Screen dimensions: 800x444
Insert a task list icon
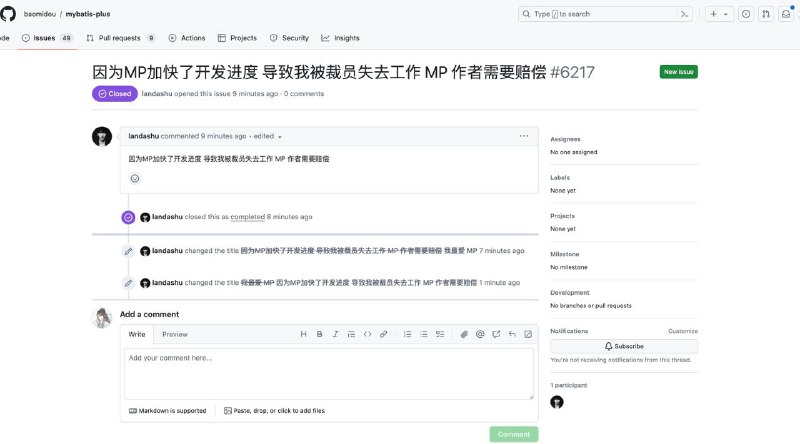click(x=440, y=334)
